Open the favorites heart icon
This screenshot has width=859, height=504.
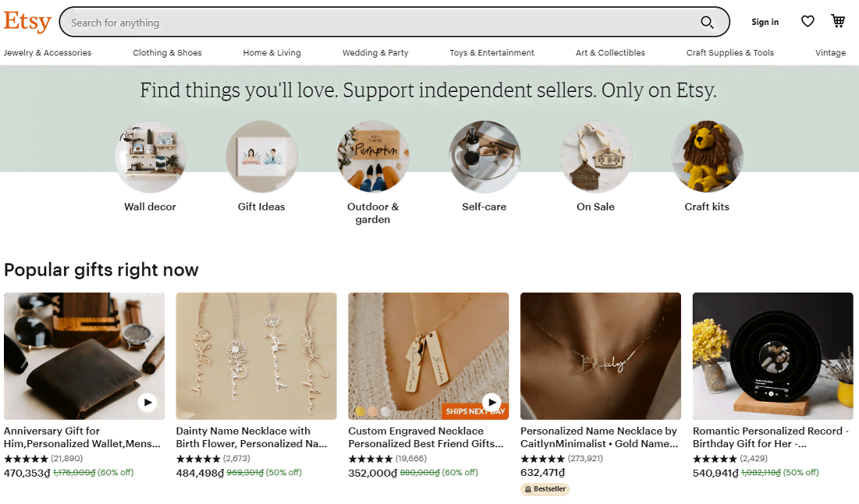coord(807,22)
